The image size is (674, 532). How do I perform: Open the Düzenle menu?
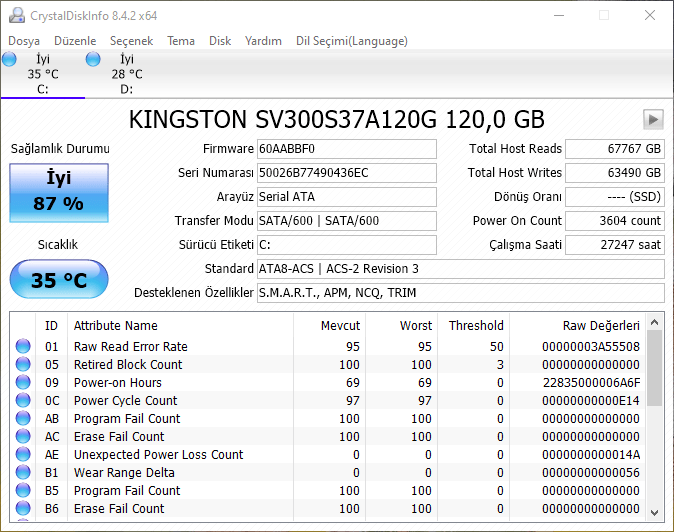75,41
